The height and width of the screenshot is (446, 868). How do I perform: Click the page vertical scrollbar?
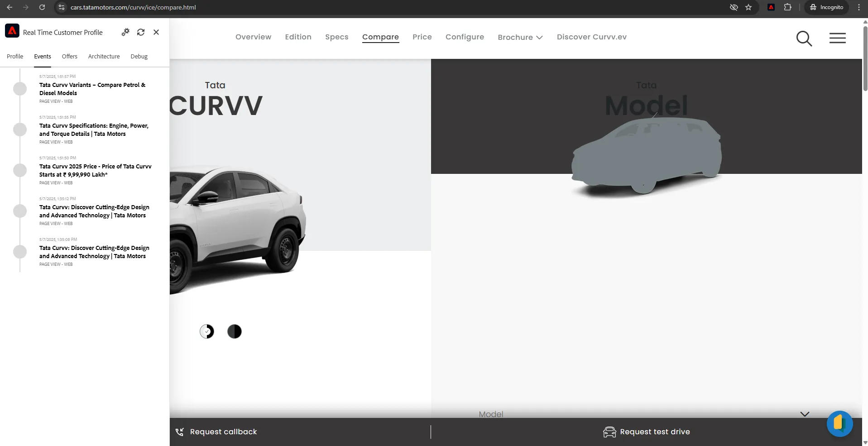click(x=865, y=59)
